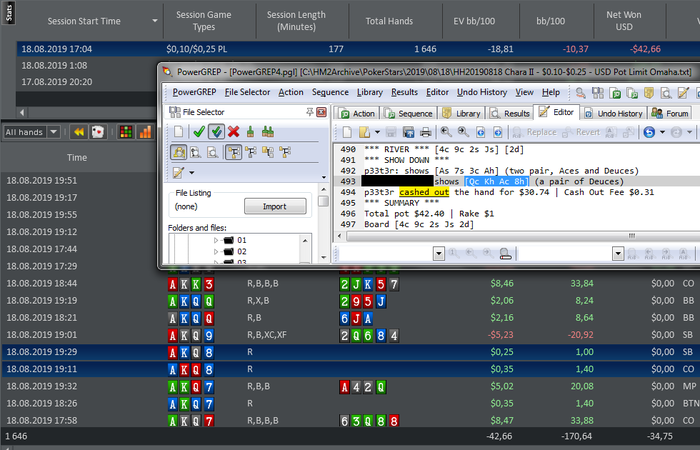Image resolution: width=700 pixels, height=450 pixels.
Task: Select the session row 18.08.2019 1:08
Action: pos(86,66)
